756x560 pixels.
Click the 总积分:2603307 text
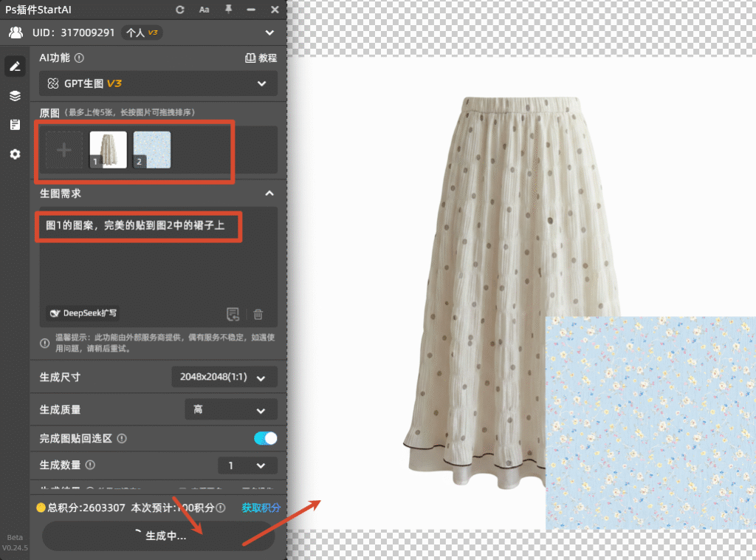(x=86, y=508)
